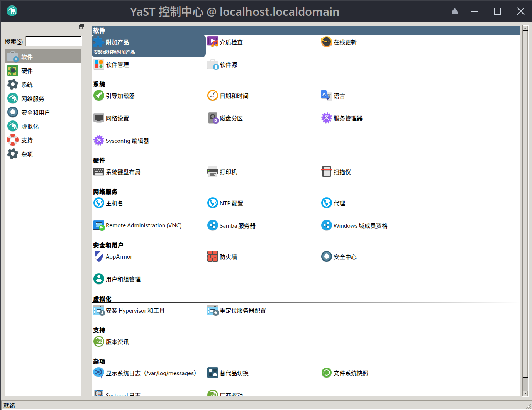Open 文件系统快照 snapshot icon
The height and width of the screenshot is (410, 532).
click(x=327, y=373)
